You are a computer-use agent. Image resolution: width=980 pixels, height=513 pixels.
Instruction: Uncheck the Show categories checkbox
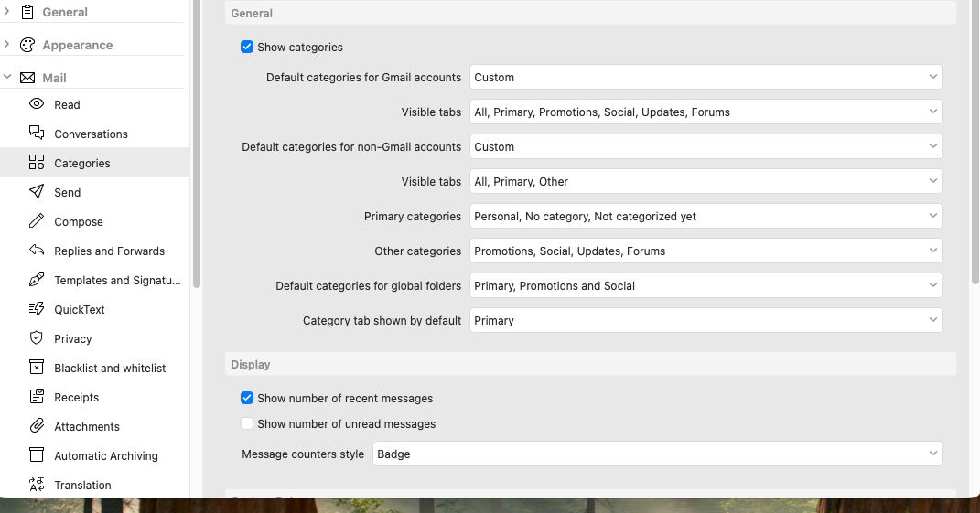[x=247, y=47]
